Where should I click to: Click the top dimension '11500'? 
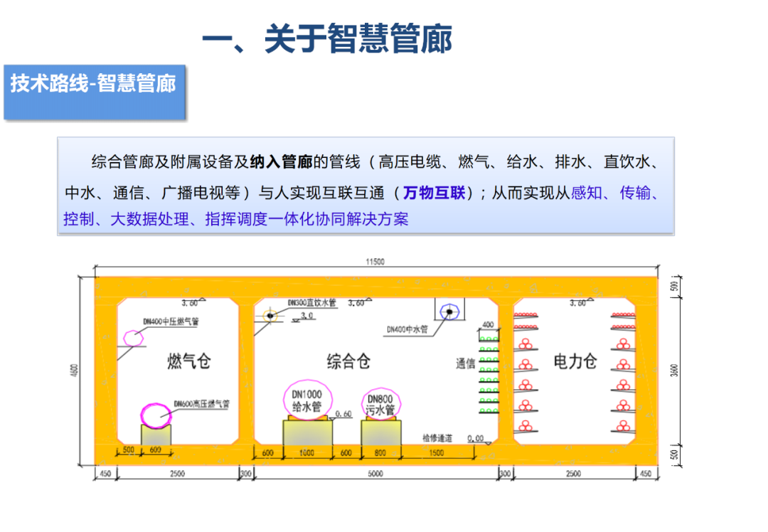375,262
